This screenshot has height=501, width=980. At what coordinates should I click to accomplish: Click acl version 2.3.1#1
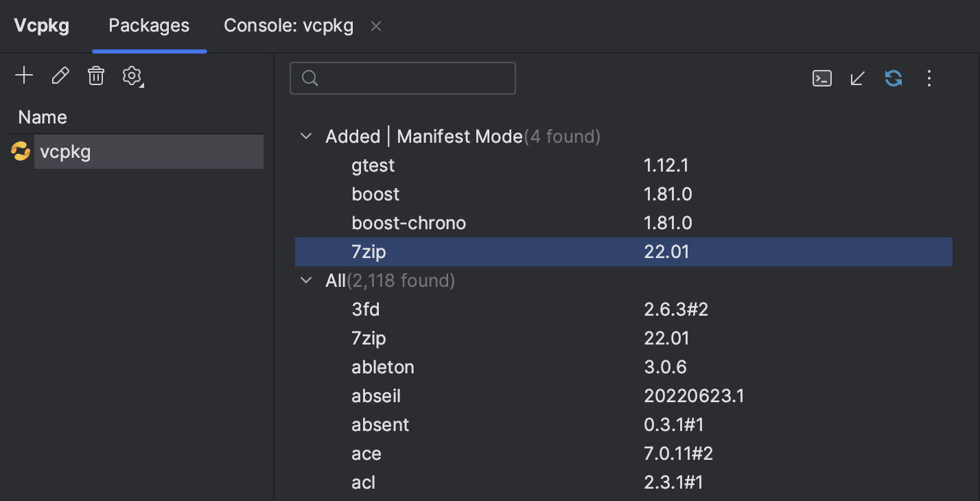674,482
